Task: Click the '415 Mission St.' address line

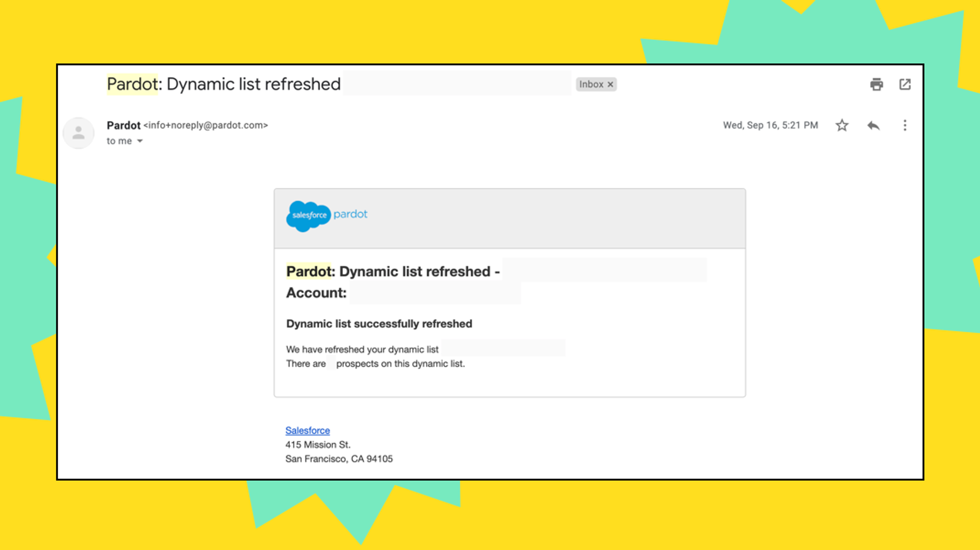Action: [x=318, y=445]
